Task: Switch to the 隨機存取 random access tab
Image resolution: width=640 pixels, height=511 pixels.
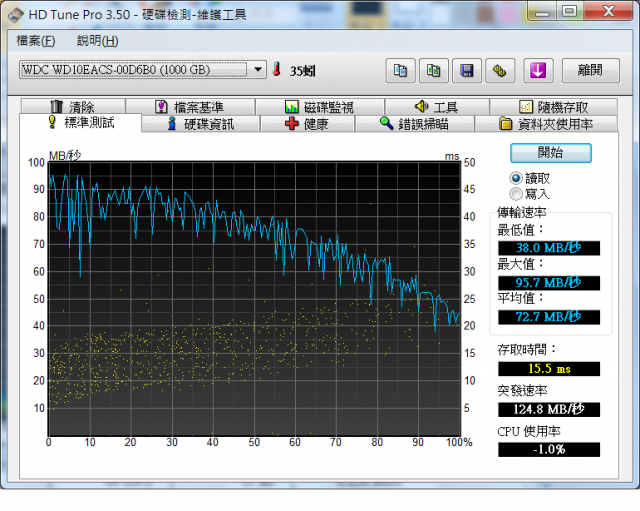Action: [553, 107]
